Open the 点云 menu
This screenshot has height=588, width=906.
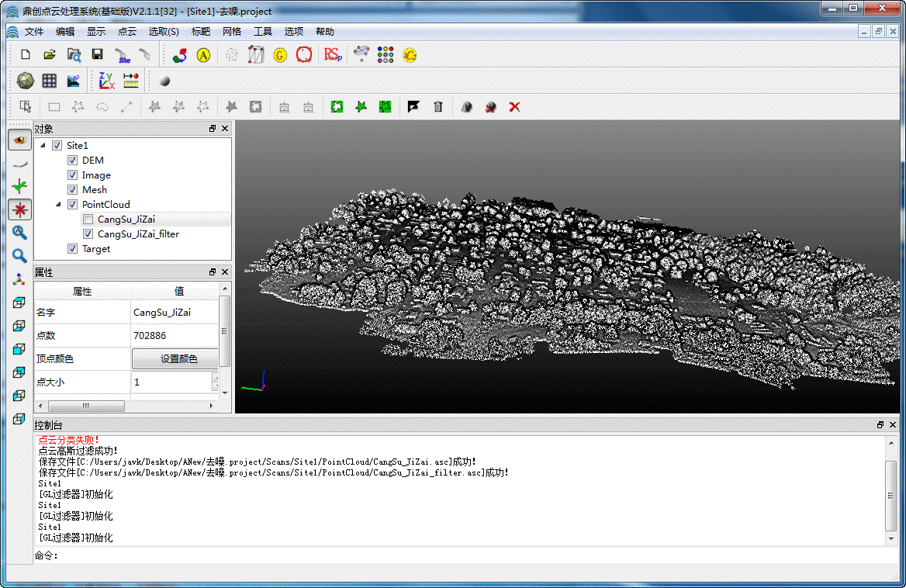click(x=126, y=32)
